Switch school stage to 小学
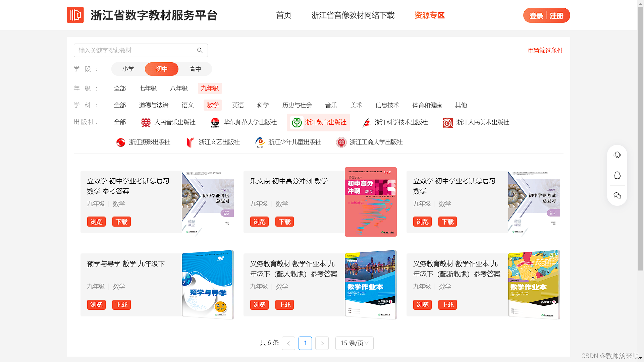Viewport: 644px width, 362px height. click(128, 69)
